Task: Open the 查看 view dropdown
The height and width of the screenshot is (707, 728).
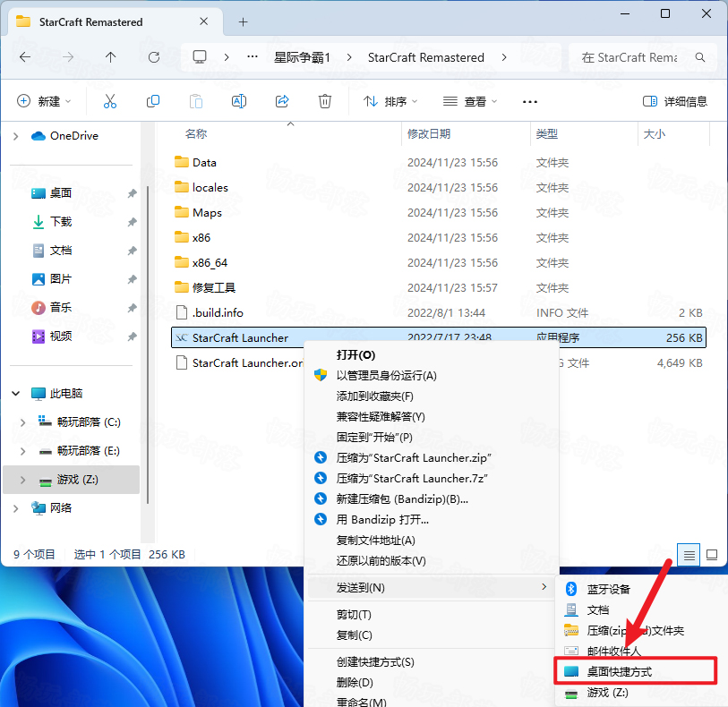Action: pos(470,101)
